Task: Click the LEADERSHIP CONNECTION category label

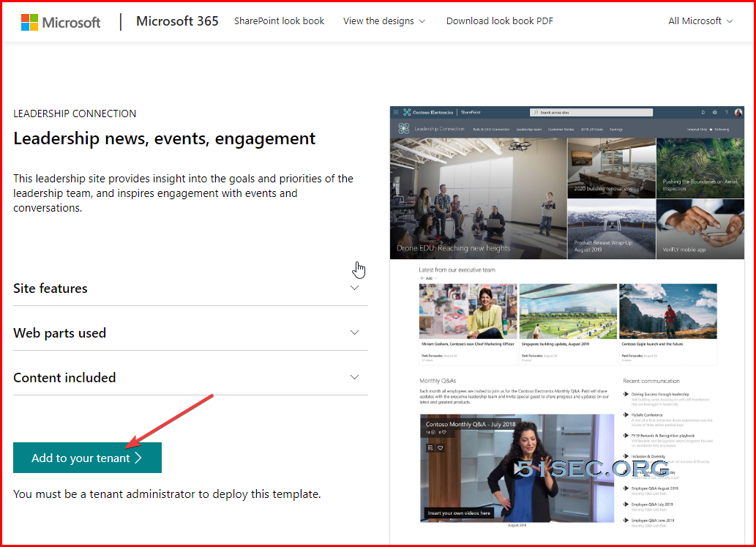Action: [75, 114]
